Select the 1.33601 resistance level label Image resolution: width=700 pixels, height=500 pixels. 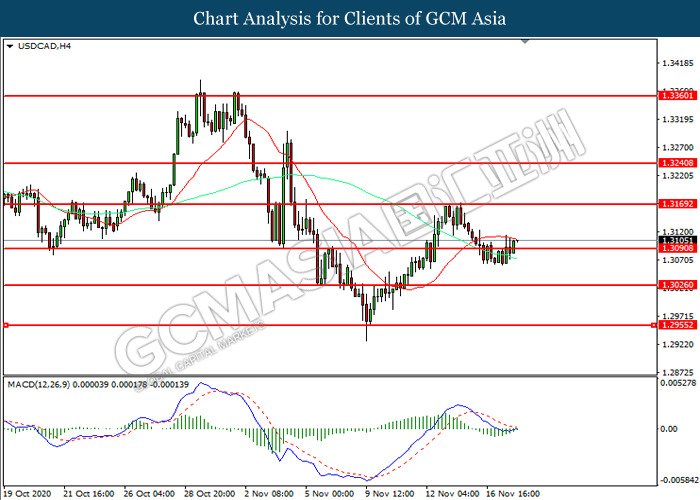point(677,96)
